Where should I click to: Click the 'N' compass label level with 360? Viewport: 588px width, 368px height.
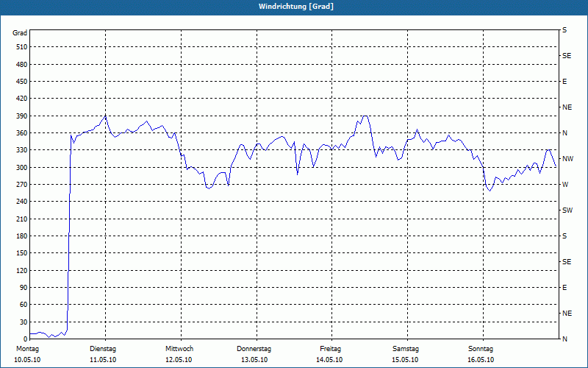click(x=564, y=133)
